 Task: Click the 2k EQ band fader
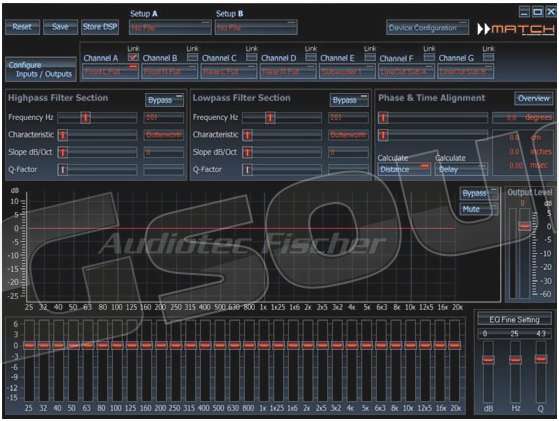pos(308,345)
